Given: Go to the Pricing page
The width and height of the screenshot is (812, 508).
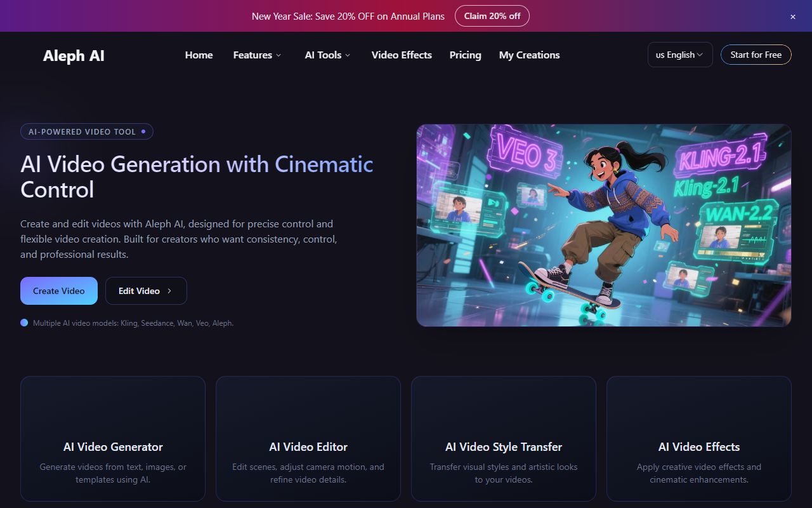Looking at the screenshot, I should [465, 55].
